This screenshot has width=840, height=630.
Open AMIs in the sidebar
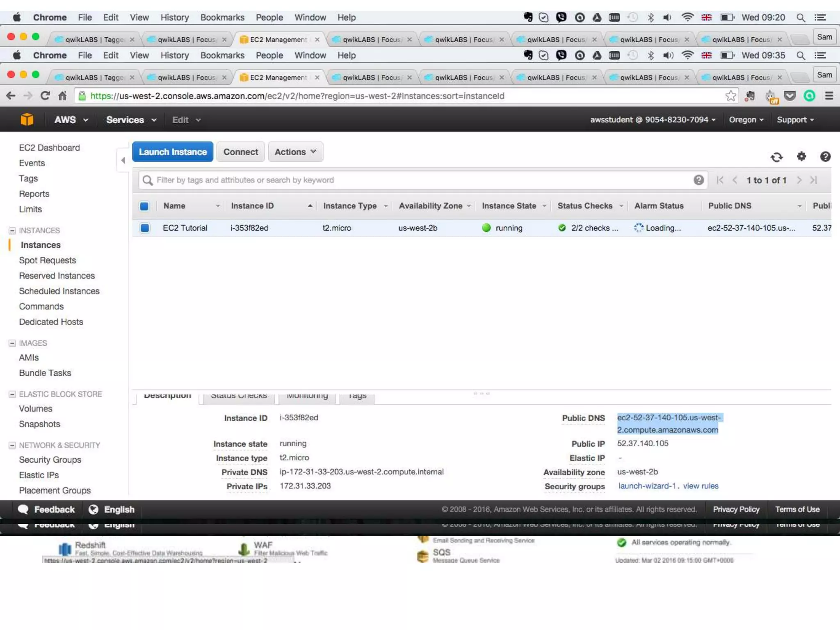tap(29, 358)
